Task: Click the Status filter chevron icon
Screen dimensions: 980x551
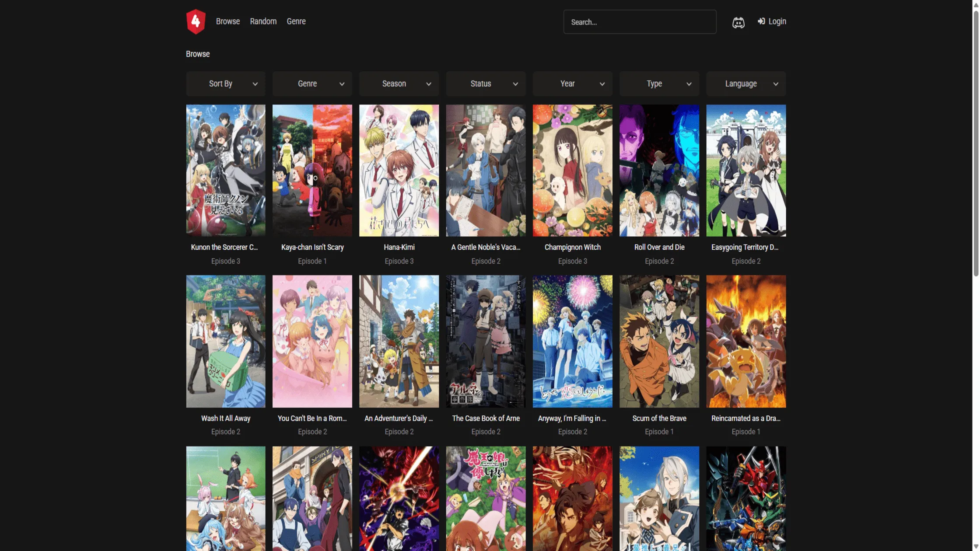Action: 515,84
